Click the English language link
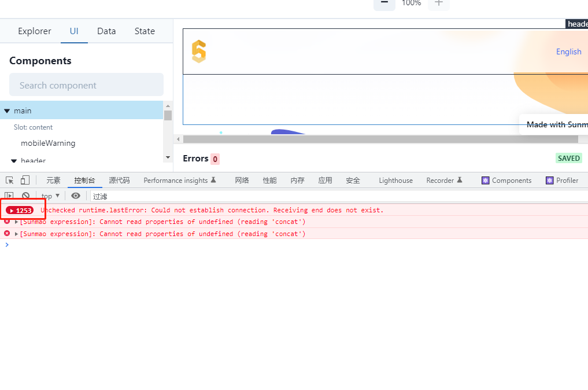588x390 pixels. (x=568, y=51)
